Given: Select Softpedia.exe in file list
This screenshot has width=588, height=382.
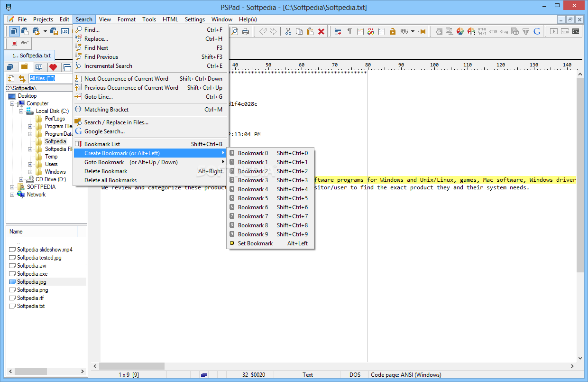Looking at the screenshot, I should coord(32,274).
